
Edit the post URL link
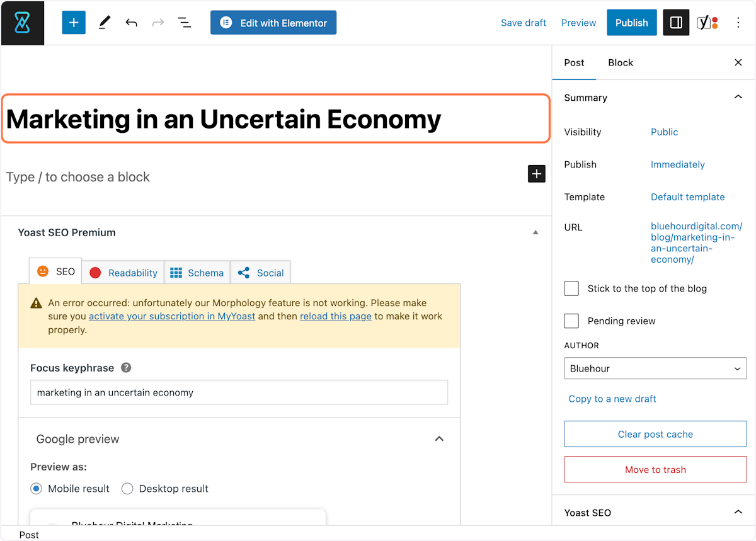(x=696, y=242)
